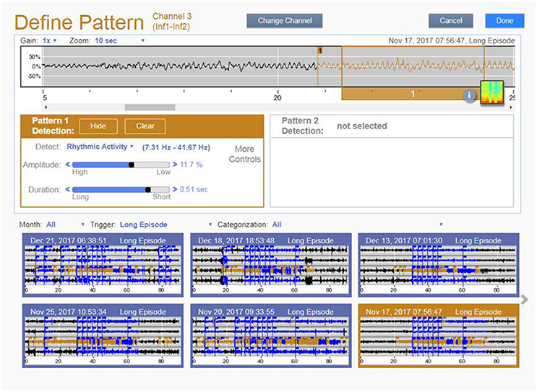Open More Controls for Pattern 1
The width and height of the screenshot is (537, 392).
coord(244,154)
